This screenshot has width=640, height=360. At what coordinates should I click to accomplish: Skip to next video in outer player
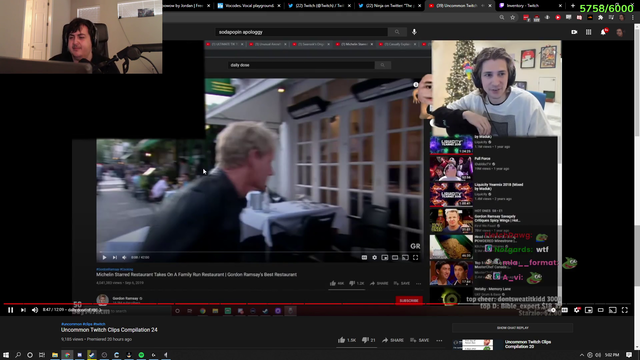(x=23, y=310)
